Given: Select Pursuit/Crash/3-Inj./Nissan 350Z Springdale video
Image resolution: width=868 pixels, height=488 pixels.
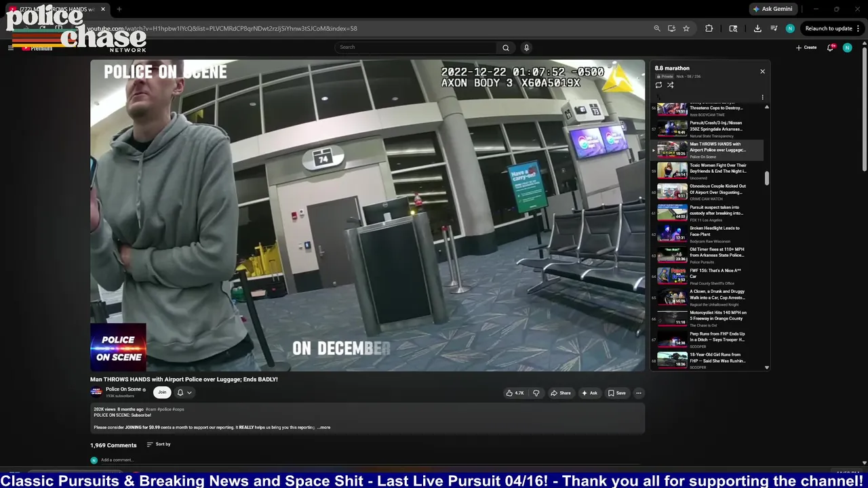Looking at the screenshot, I should pos(708,129).
